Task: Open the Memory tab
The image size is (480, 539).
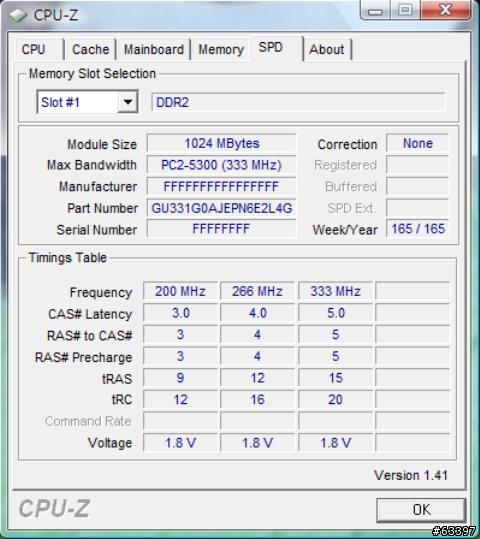Action: point(221,50)
